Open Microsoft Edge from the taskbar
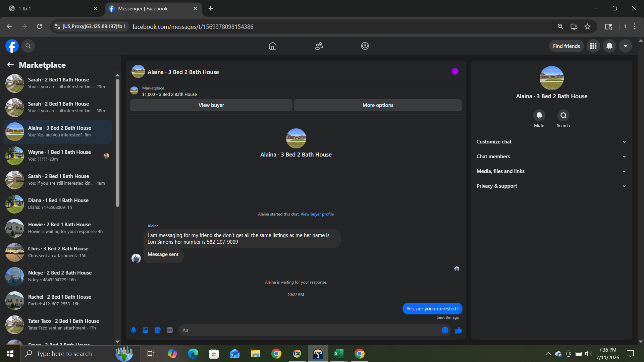This screenshot has height=362, width=644. click(x=193, y=354)
